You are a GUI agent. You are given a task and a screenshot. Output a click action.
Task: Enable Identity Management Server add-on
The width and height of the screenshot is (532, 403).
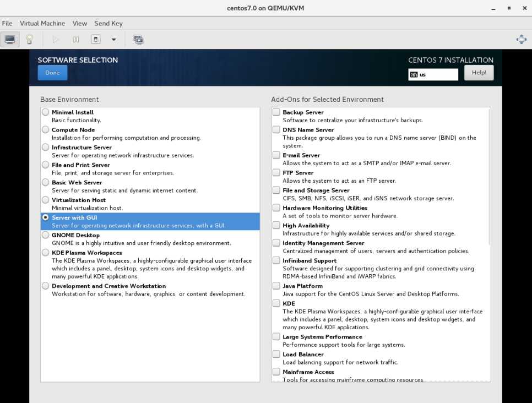tap(276, 243)
